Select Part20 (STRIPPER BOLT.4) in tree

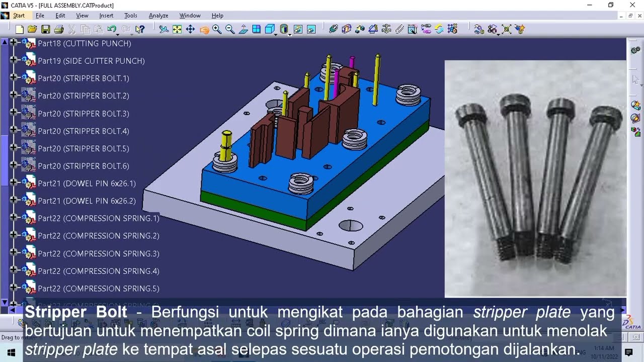pos(84,131)
